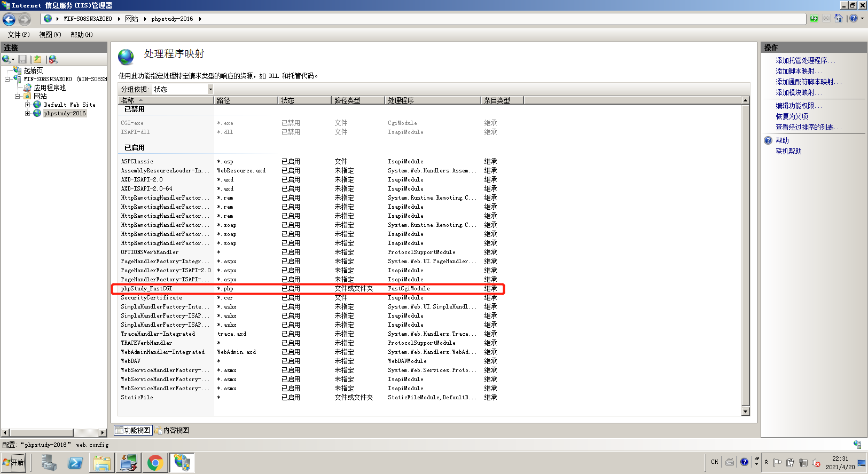This screenshot has width=868, height=474.
Task: Expand the phpstudy-2016 tree node
Action: [28, 114]
